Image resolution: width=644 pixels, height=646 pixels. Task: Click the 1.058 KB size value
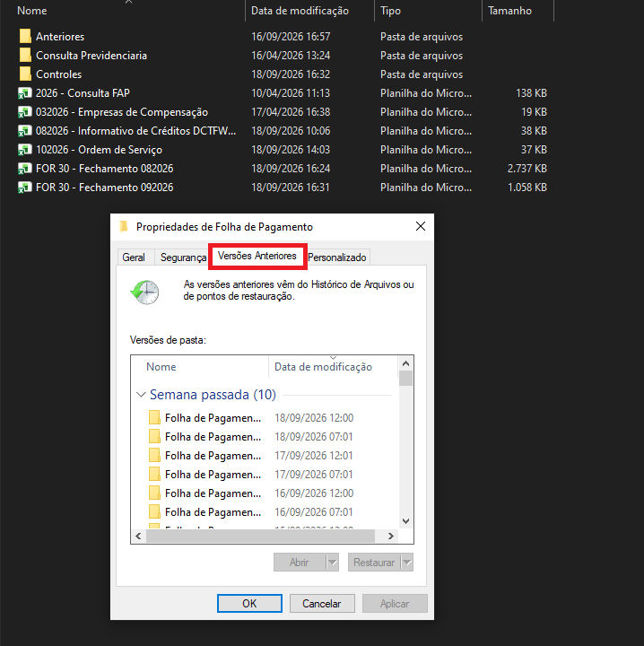(x=527, y=188)
